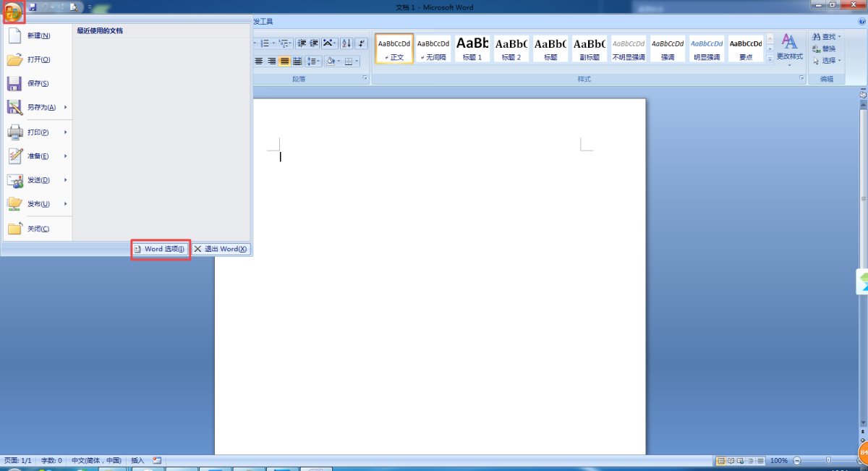Toggle the 插入 insert mode indicator
The width and height of the screenshot is (868, 471).
click(137, 461)
